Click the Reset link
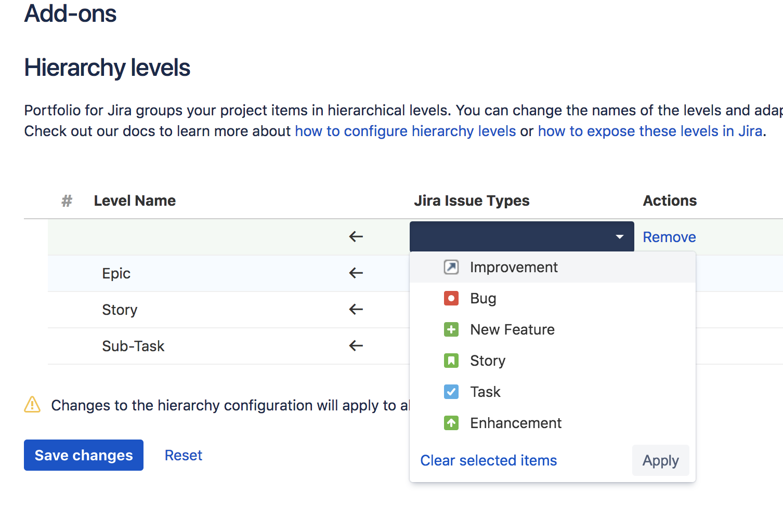 pyautogui.click(x=184, y=455)
